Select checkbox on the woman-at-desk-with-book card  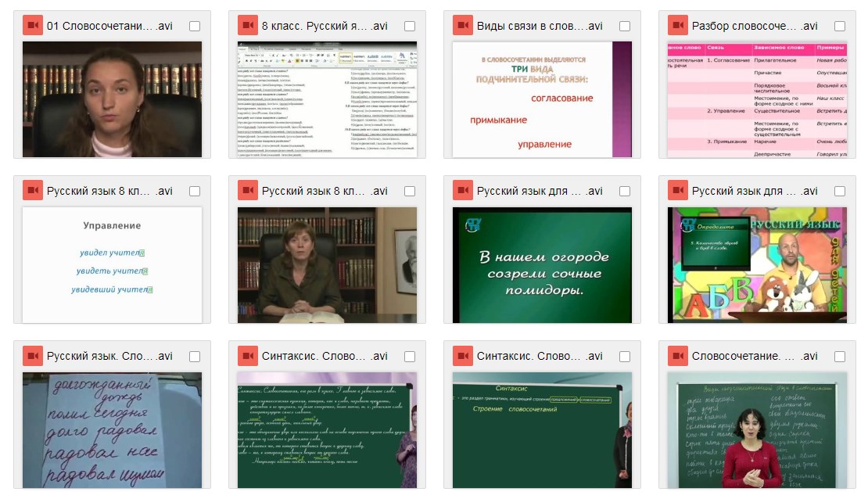(410, 191)
